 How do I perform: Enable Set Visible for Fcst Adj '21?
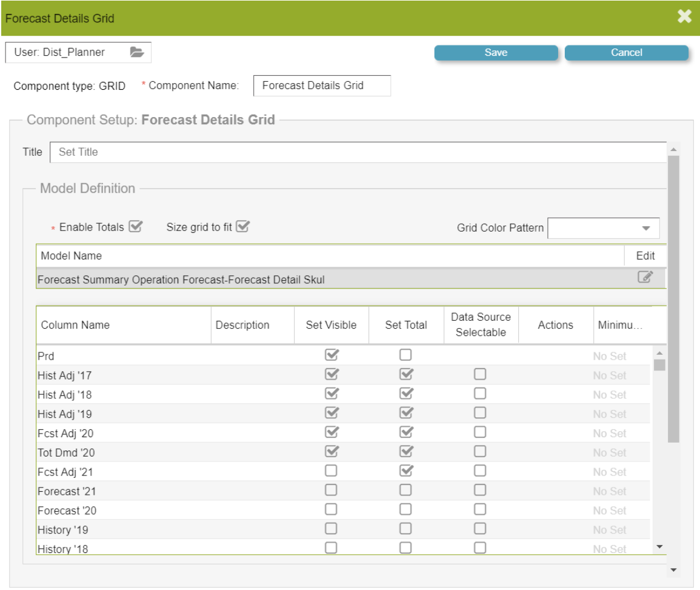pos(332,471)
